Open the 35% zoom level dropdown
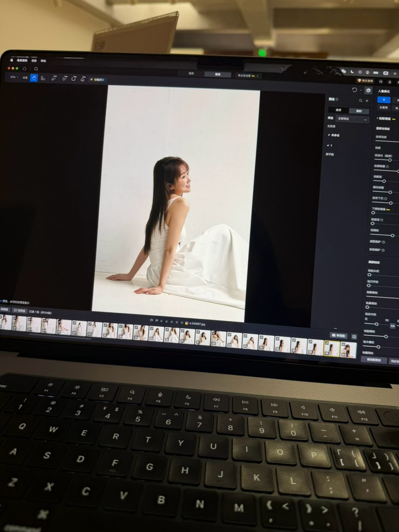Image resolution: width=399 pixels, height=532 pixels. 14,77
